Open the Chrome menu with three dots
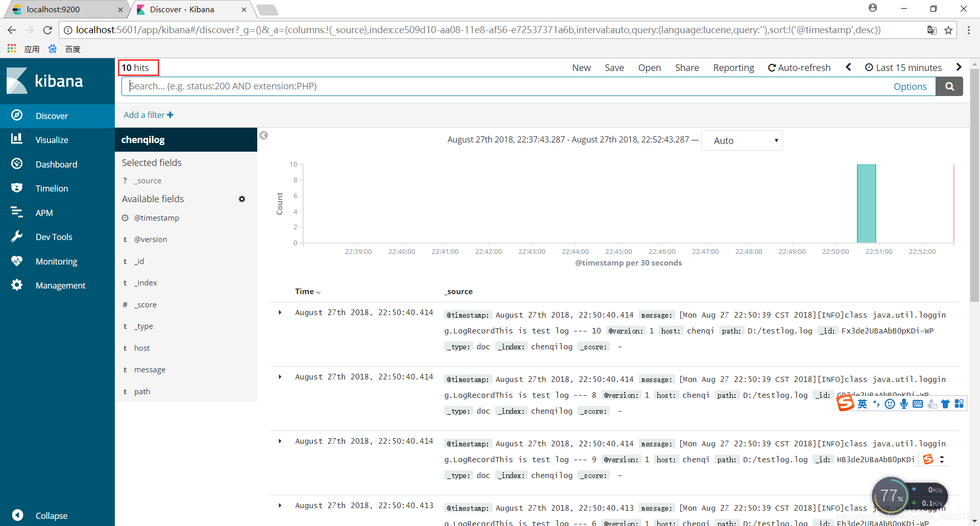980x526 pixels. pos(969,30)
